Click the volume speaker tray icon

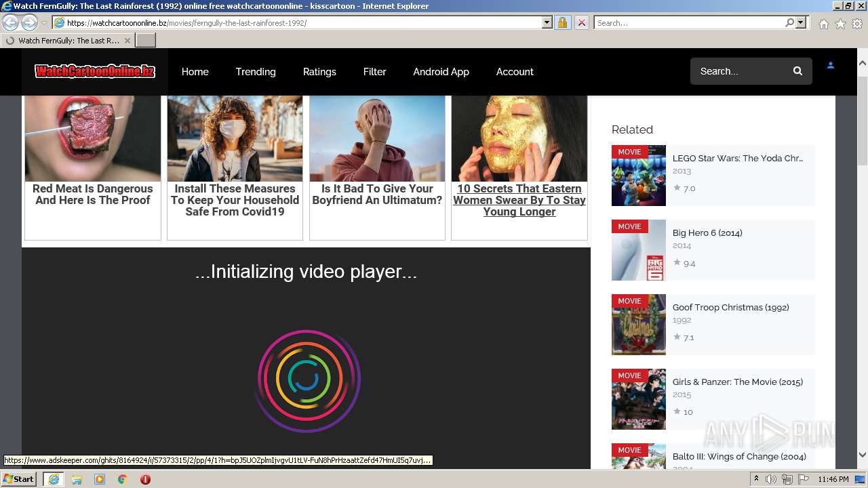[771, 479]
